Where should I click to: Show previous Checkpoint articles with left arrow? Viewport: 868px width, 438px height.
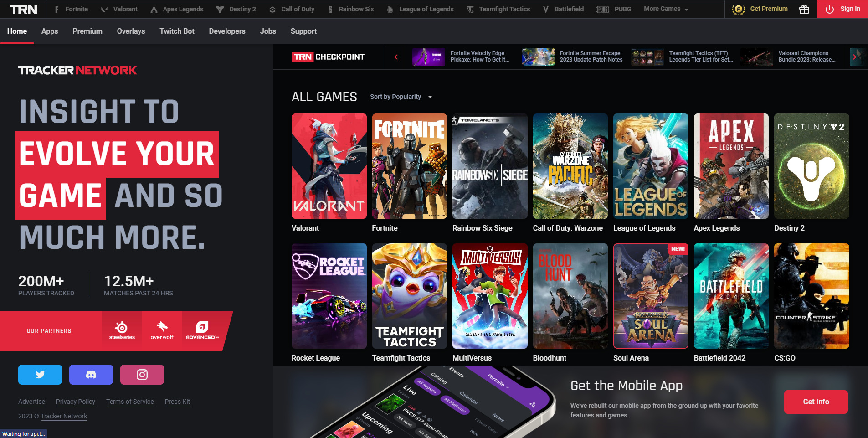click(396, 57)
